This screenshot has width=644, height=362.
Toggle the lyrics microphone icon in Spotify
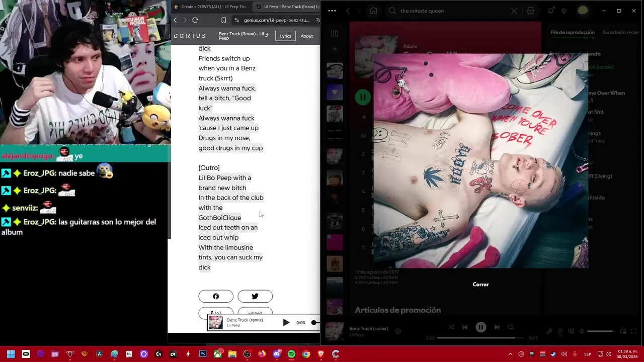click(549, 331)
